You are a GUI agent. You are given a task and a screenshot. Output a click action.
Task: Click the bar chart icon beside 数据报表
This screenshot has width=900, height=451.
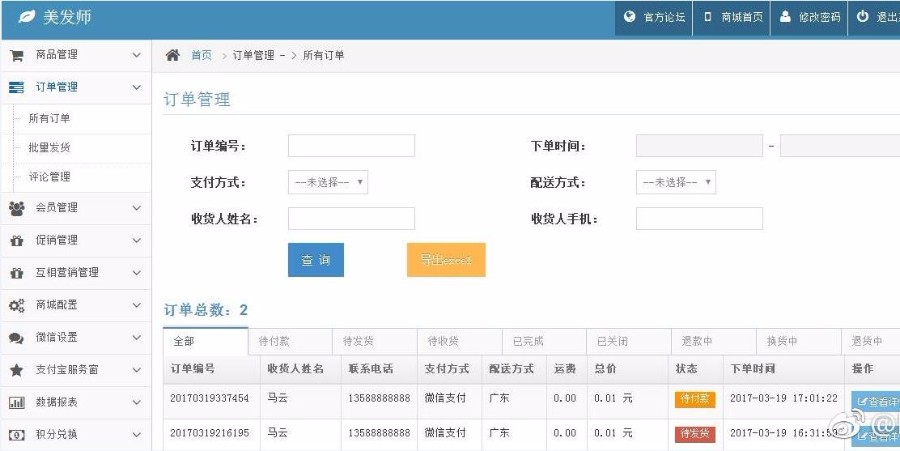(17, 403)
